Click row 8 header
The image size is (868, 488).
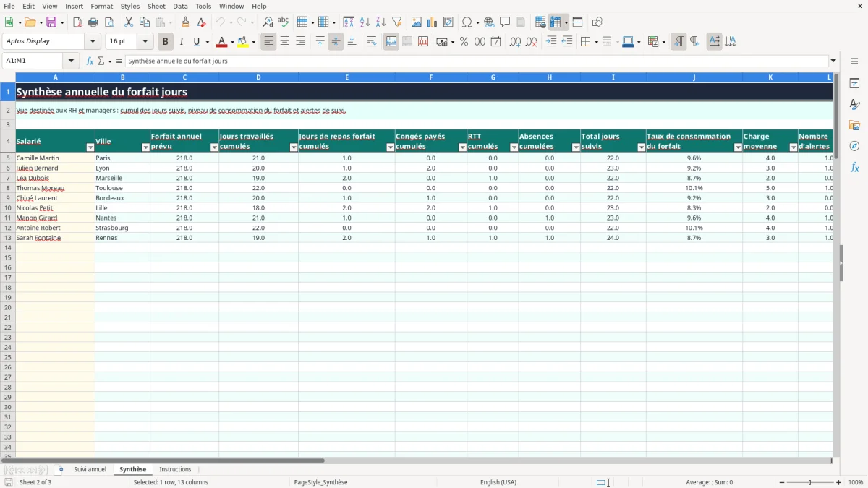(x=8, y=188)
